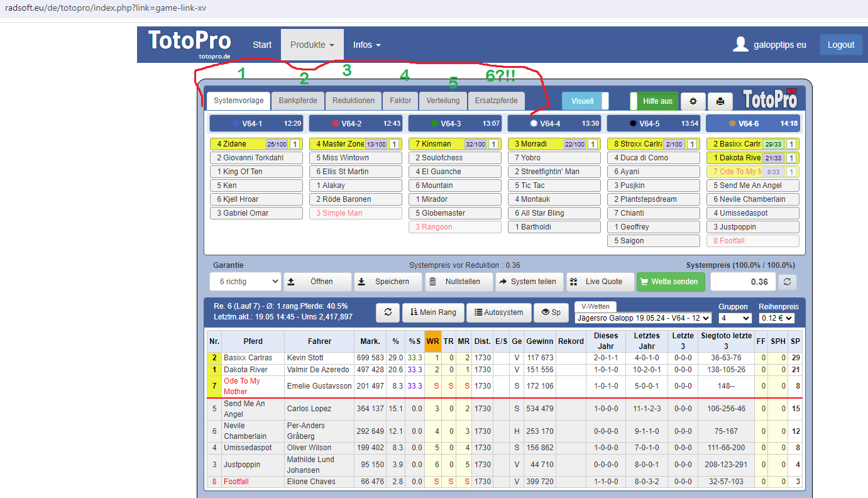Open Live Quote

tap(600, 282)
